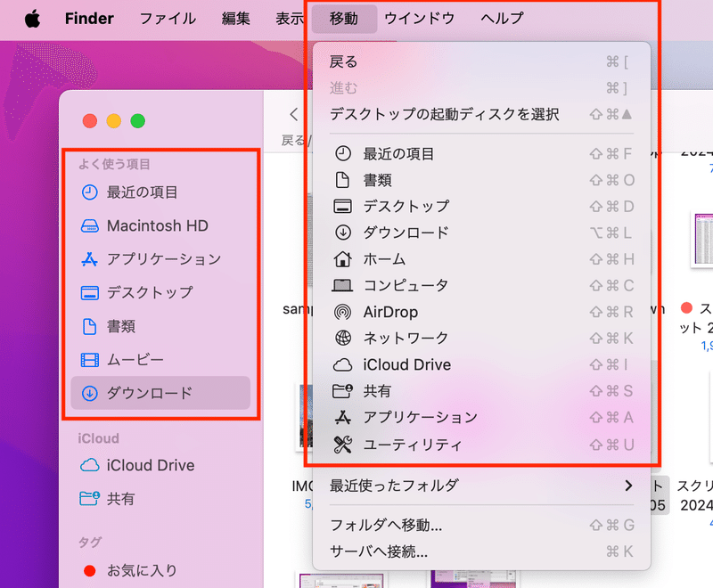Click the Macintosh HD drive icon in sidebar
This screenshot has width=713, height=588.
90,225
